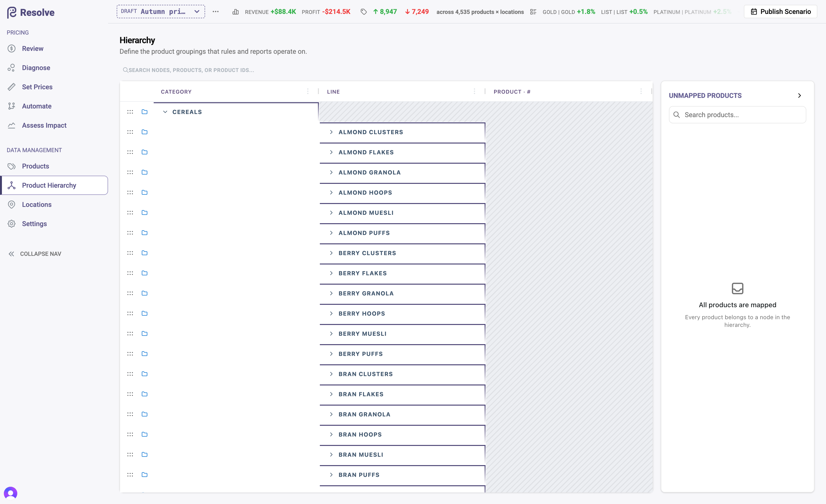
Task: Open the Category column options menu
Action: [308, 91]
